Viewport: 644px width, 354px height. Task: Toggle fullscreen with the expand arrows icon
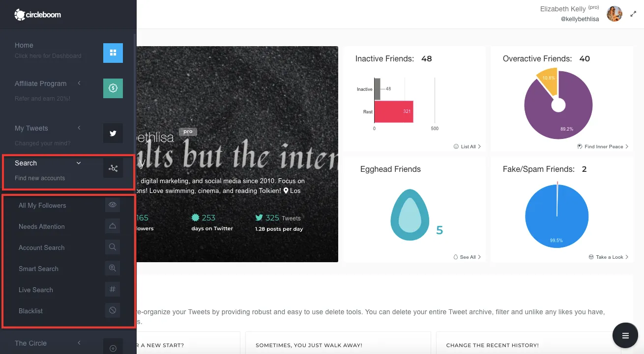click(x=633, y=14)
